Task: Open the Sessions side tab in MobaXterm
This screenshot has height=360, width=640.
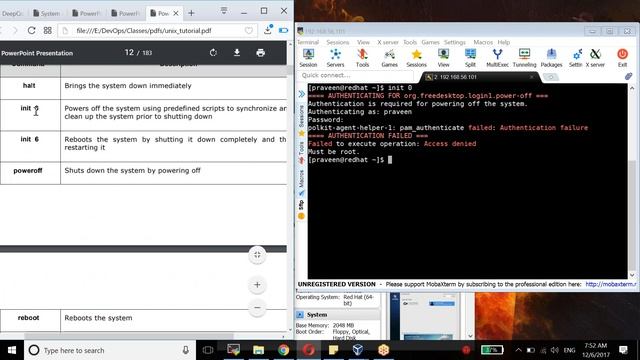Action: [x=302, y=121]
